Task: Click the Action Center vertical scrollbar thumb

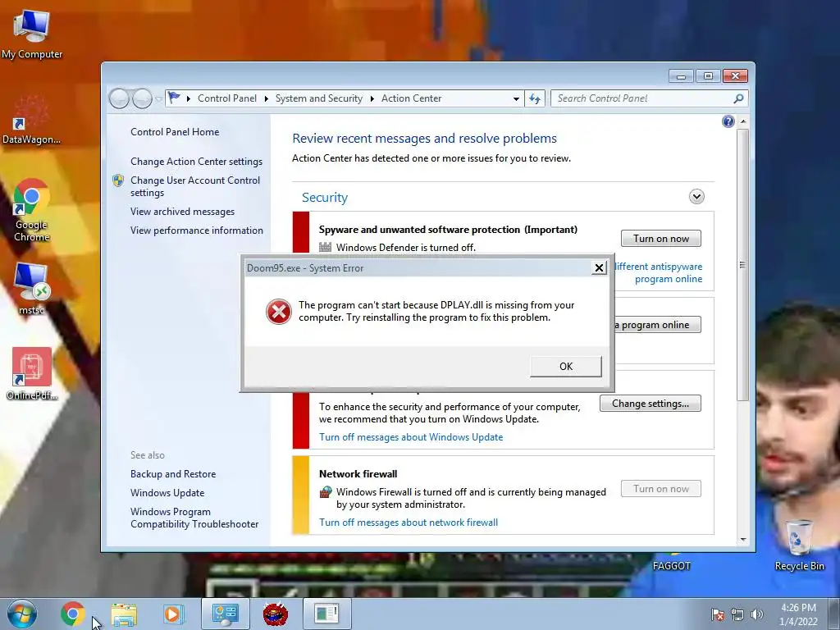Action: click(x=742, y=265)
